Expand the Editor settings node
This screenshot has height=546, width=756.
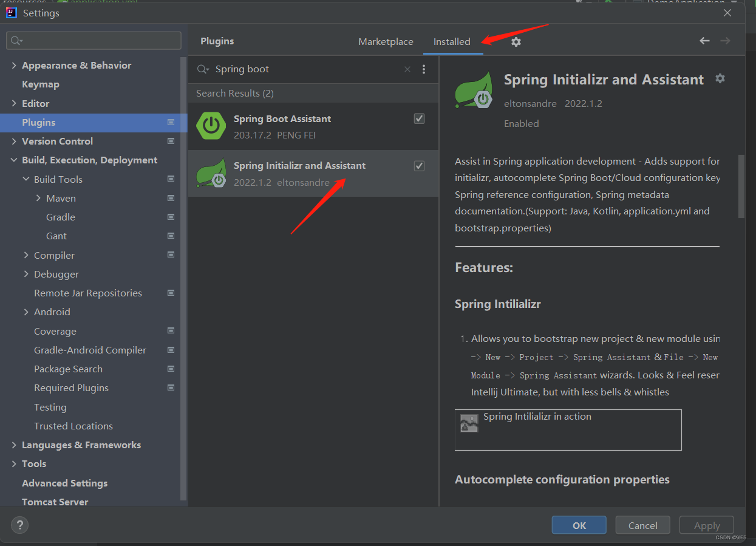coord(14,103)
